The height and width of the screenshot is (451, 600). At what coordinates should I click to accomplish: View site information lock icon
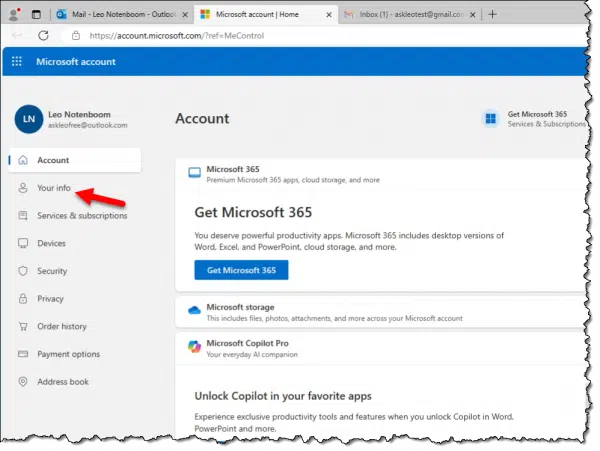point(76,36)
